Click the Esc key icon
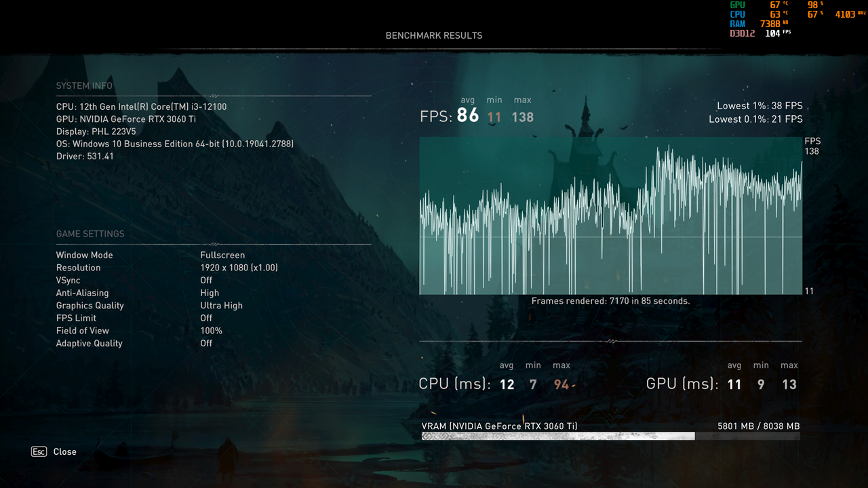Screen dimensions: 868x488 [39, 451]
